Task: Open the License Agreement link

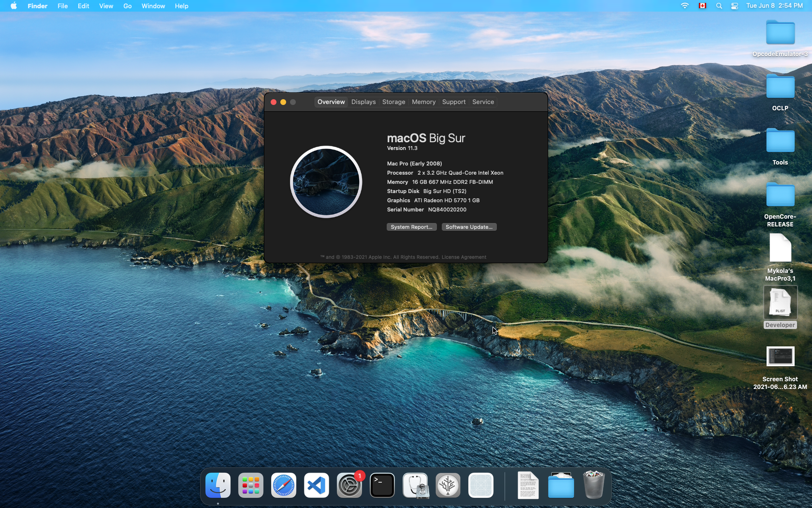Action: (464, 257)
